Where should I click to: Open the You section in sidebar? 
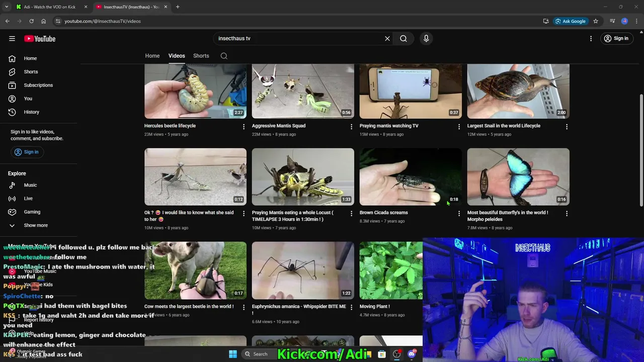click(x=28, y=99)
